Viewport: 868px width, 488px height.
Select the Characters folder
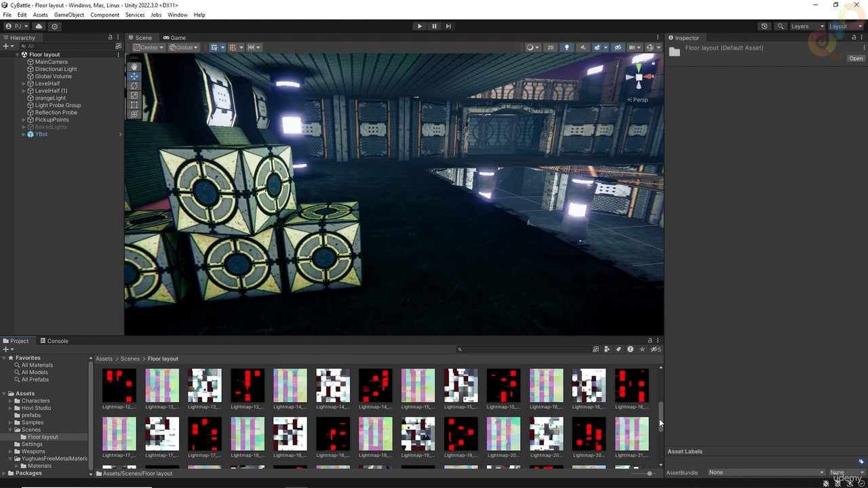[x=35, y=401]
